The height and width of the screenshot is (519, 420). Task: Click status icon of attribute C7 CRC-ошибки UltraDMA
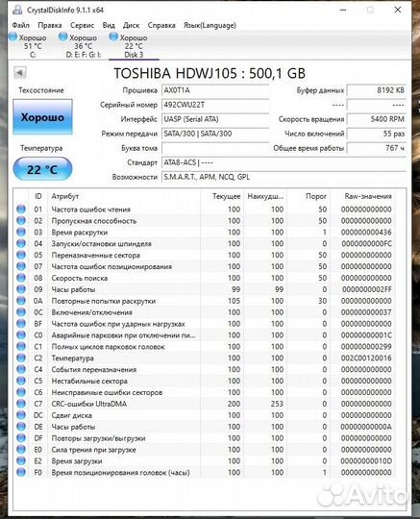tap(21, 404)
